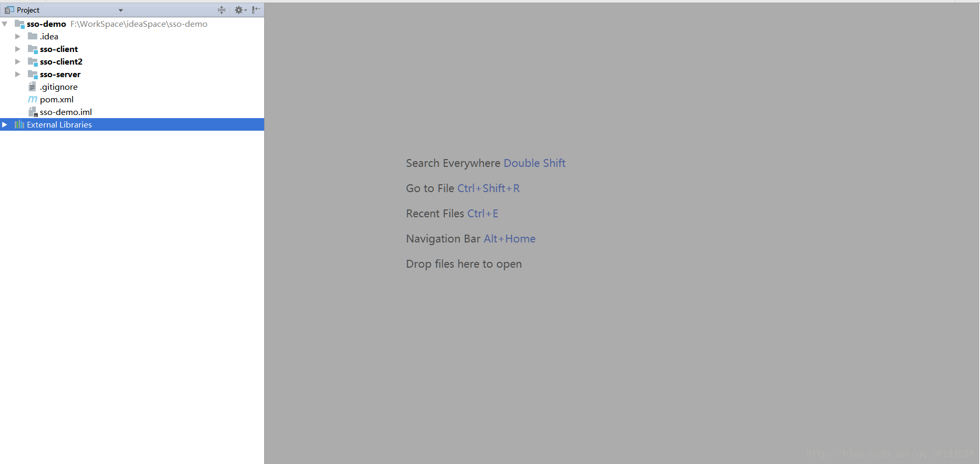980x464 pixels.
Task: Click the sso-demo.iml file icon
Action: pyautogui.click(x=33, y=112)
